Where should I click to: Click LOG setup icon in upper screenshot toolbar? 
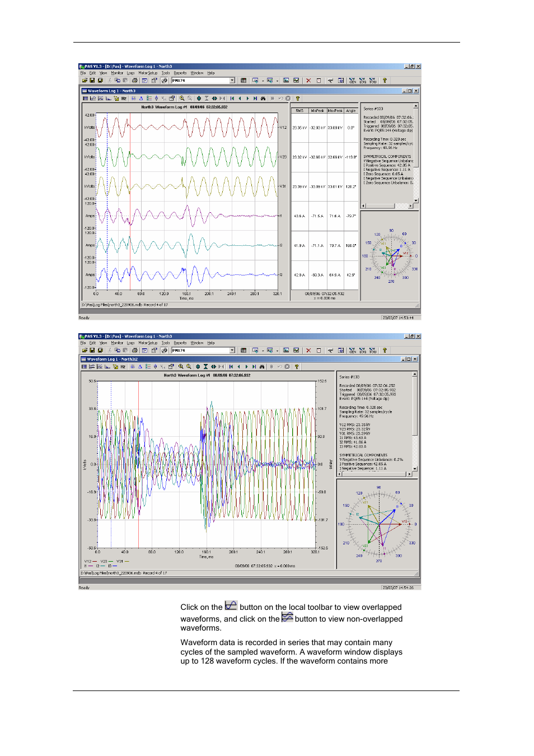pos(363,81)
